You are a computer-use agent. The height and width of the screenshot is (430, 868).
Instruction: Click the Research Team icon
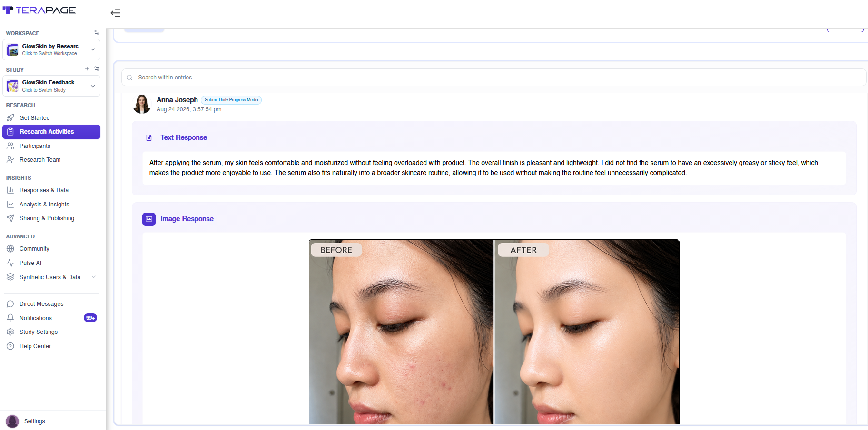coord(10,160)
